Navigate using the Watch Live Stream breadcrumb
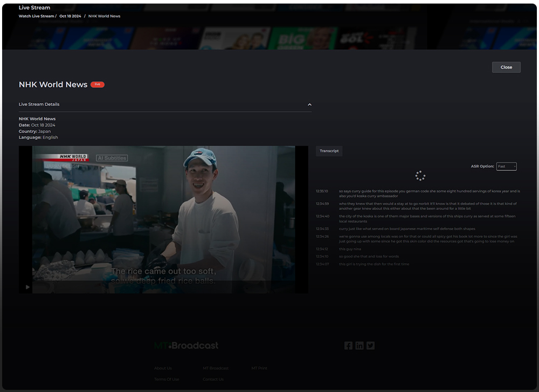 [x=36, y=16]
